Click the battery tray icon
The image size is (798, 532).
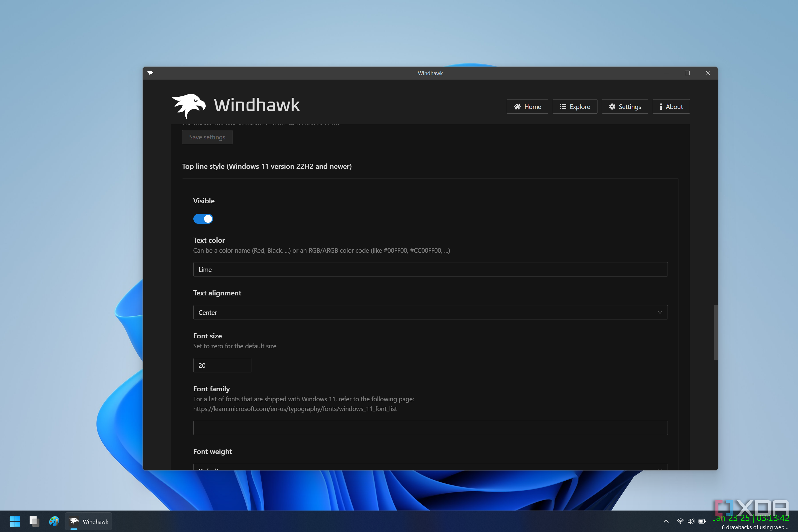coord(702,521)
